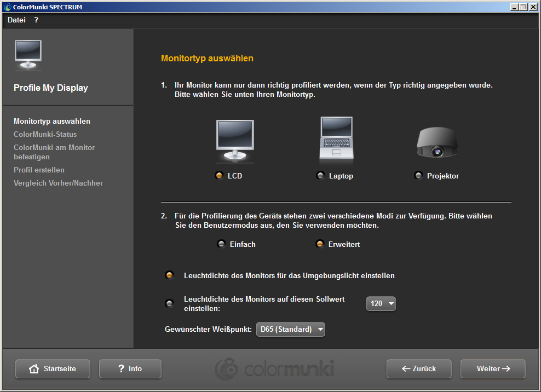The height and width of the screenshot is (392, 541).
Task: Select Leuchtdichte auf diesen Sollwert einstellen option
Action: pos(169,303)
